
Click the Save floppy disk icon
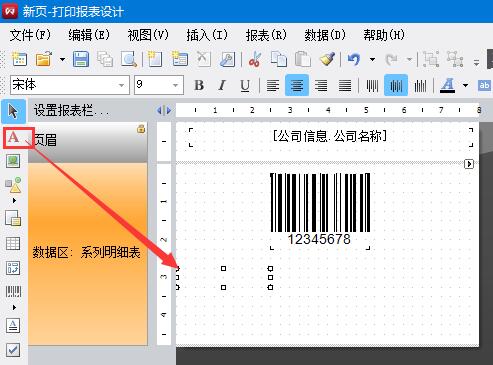[81, 60]
